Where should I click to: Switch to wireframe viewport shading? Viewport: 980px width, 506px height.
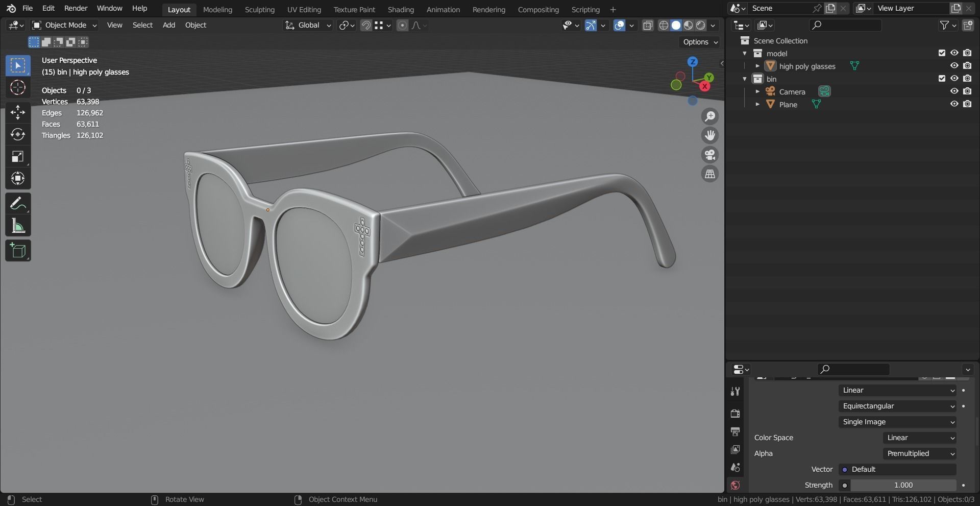pyautogui.click(x=664, y=26)
